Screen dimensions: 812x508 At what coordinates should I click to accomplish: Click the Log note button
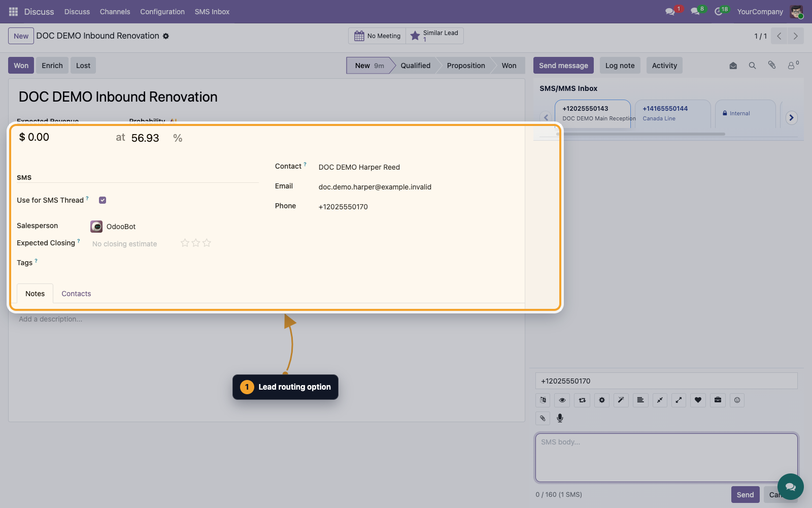(620, 66)
